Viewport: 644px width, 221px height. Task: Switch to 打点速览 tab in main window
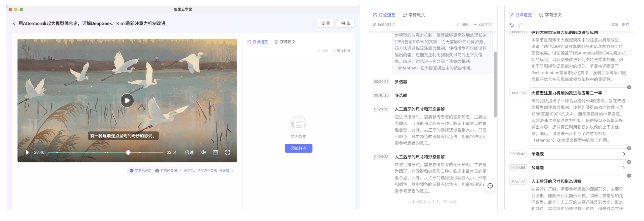257,42
